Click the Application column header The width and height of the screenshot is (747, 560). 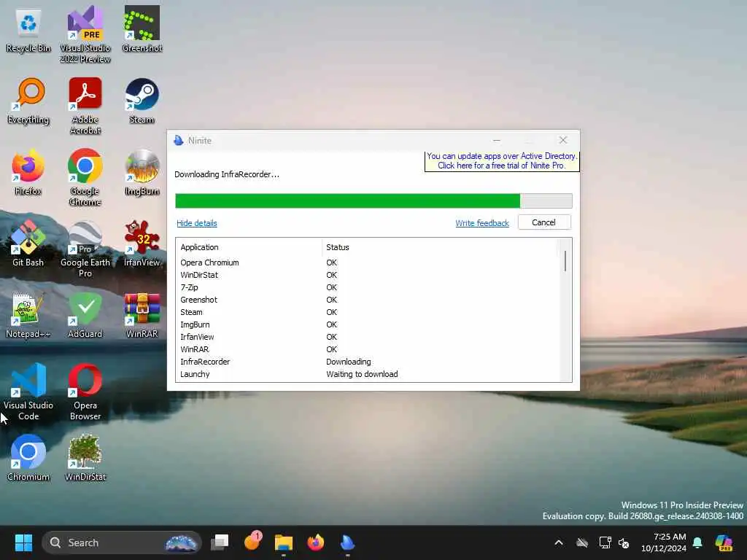click(249, 247)
